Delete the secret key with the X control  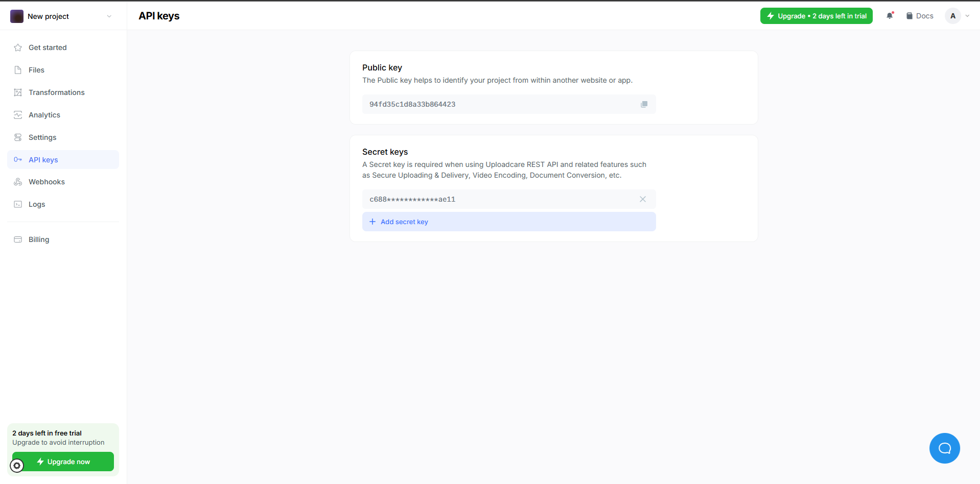click(x=642, y=199)
